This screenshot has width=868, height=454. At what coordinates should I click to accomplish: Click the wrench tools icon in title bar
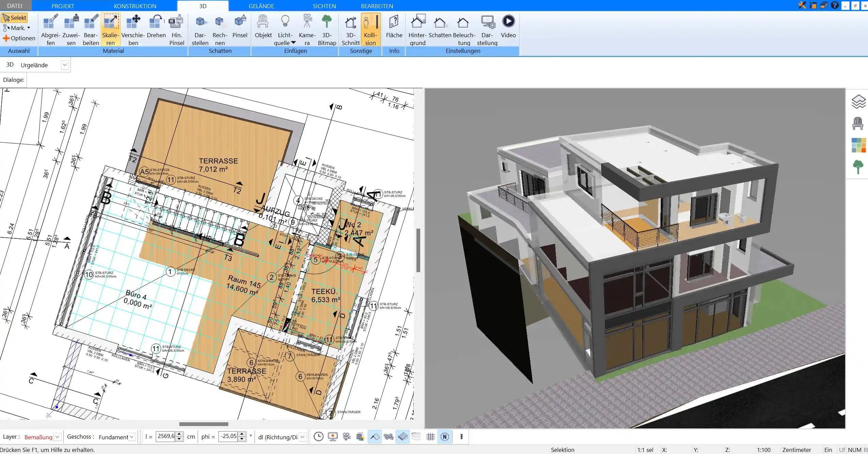click(x=802, y=5)
